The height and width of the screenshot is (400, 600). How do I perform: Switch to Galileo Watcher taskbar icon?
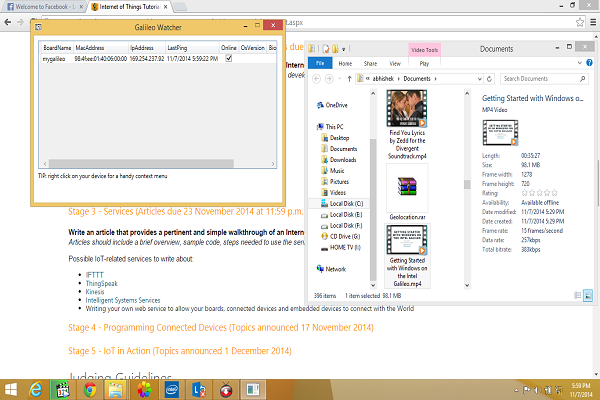coord(253,390)
